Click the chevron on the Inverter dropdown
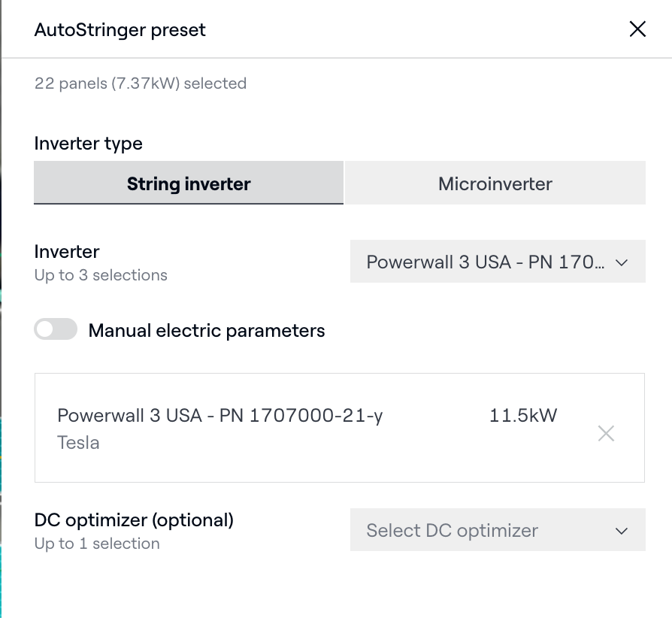The width and height of the screenshot is (672, 618). point(622,262)
